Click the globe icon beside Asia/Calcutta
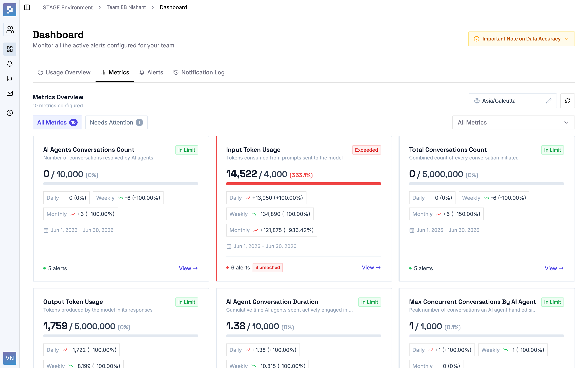Screen dimensions: 588x368 point(477,101)
